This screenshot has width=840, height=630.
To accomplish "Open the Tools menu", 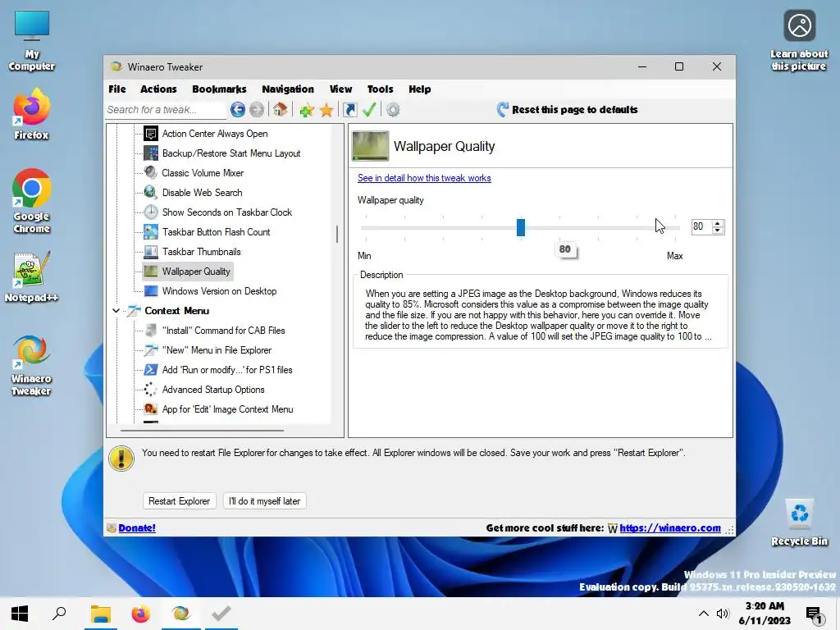I will 381,89.
